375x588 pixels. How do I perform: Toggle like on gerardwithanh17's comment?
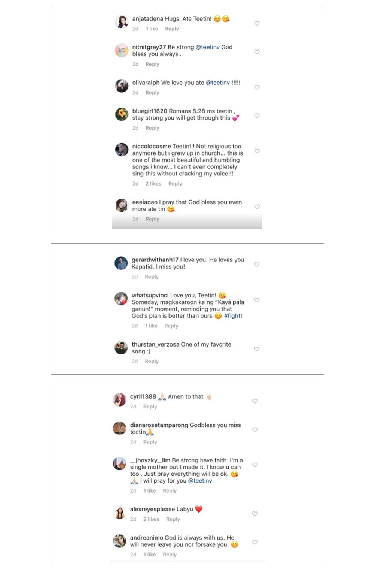(x=257, y=264)
